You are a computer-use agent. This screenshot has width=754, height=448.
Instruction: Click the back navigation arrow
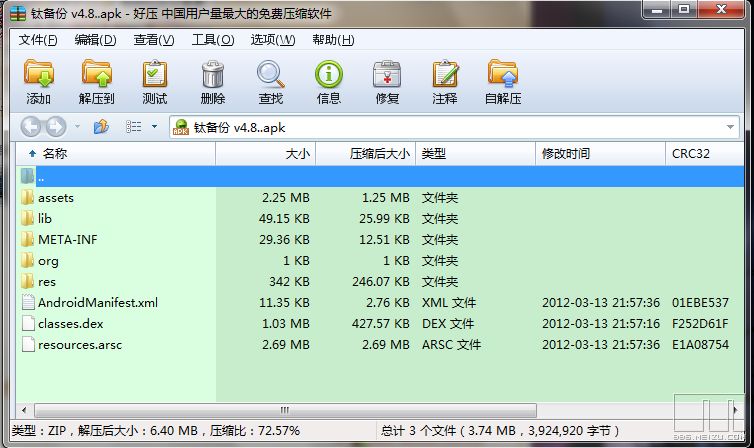coord(31,127)
